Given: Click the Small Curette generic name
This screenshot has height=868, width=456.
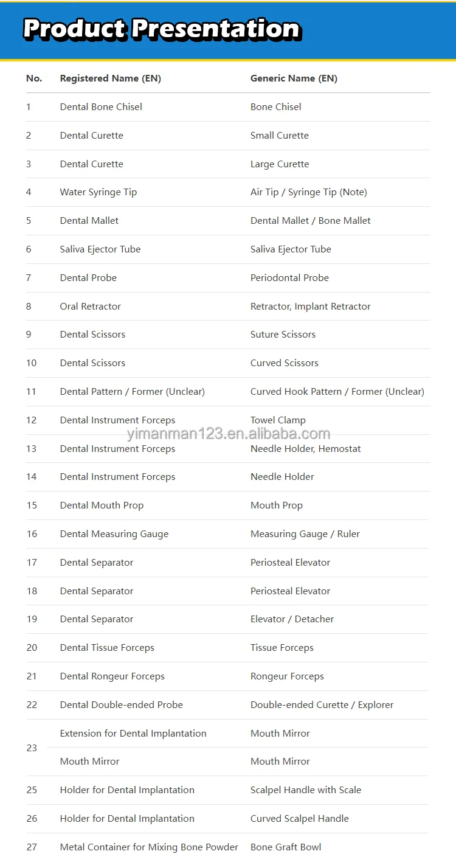Looking at the screenshot, I should point(280,135).
